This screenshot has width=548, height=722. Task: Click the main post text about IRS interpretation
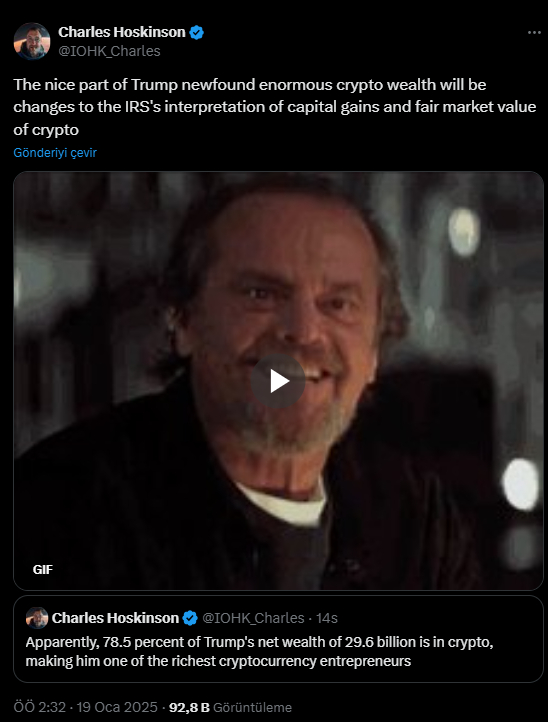tap(274, 107)
